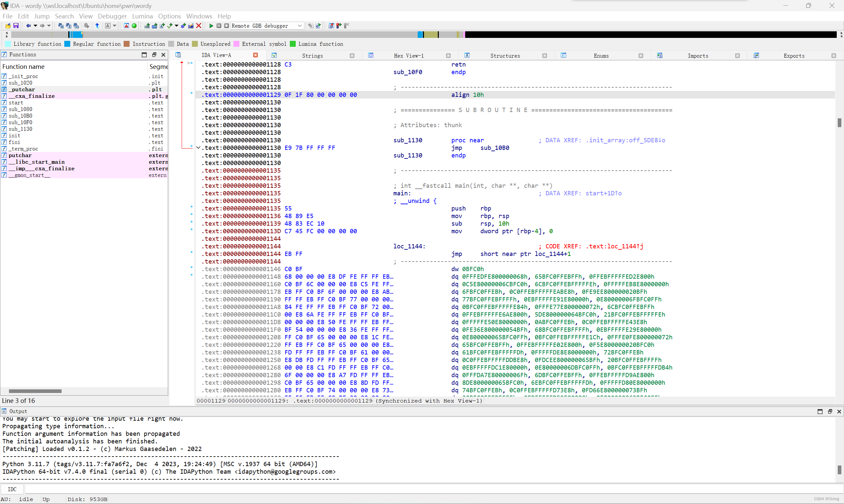Open text search tool
Screen dimensions: 844x504
tap(69, 26)
